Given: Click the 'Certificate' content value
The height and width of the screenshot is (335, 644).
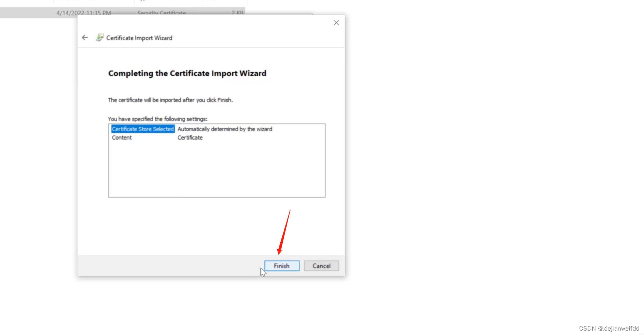Looking at the screenshot, I should [x=190, y=137].
